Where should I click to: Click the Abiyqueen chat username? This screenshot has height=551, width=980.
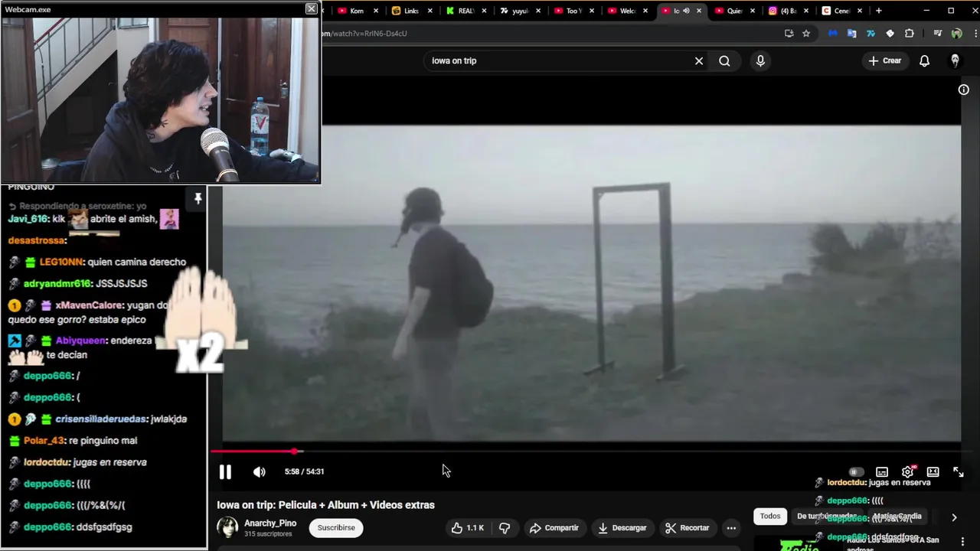(x=80, y=341)
